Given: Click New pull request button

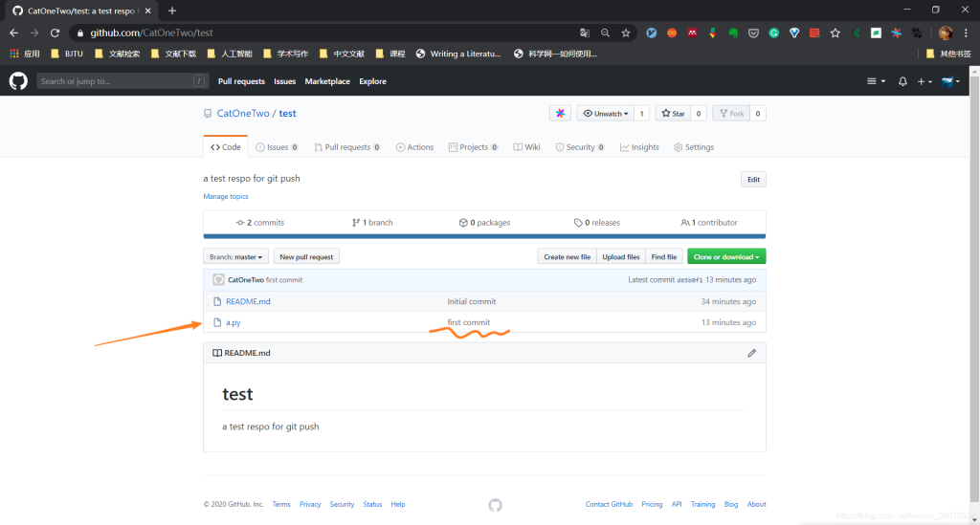Looking at the screenshot, I should (x=306, y=256).
